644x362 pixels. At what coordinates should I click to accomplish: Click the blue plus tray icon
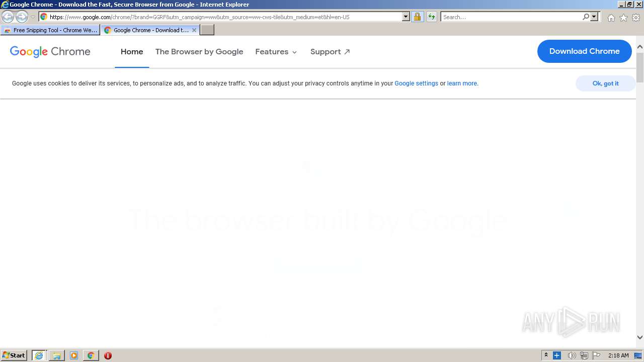pos(557,355)
